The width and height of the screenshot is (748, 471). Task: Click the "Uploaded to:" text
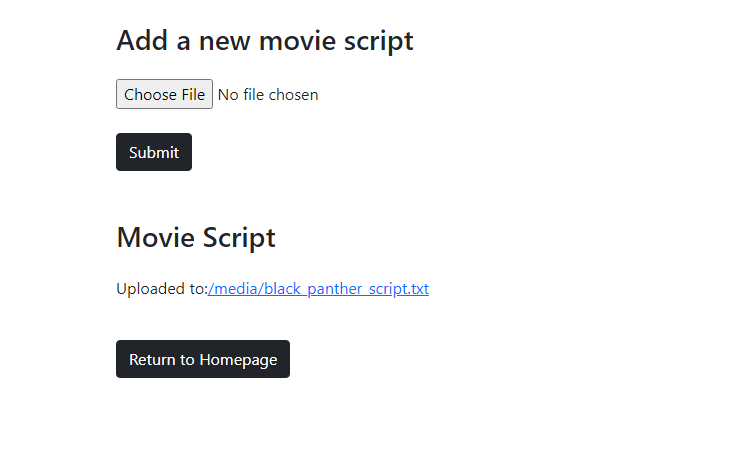[x=161, y=289]
